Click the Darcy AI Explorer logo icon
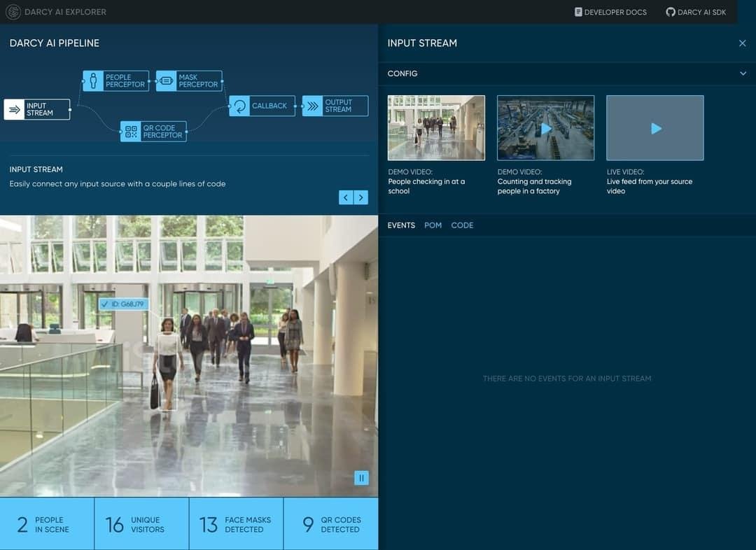 pos(13,12)
